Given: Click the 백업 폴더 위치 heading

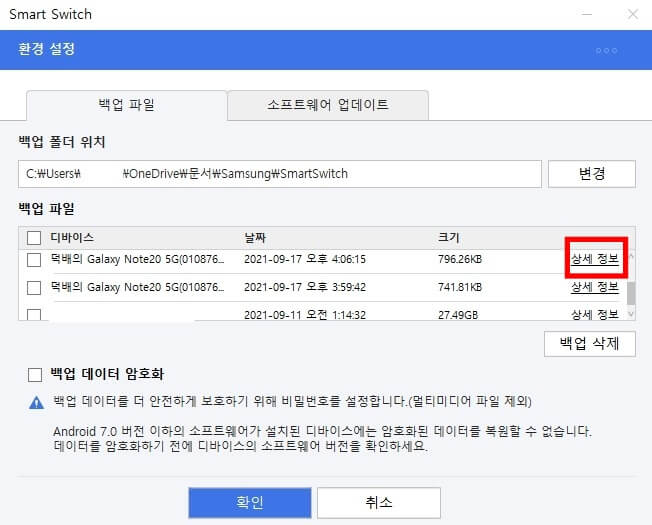Looking at the screenshot, I should (x=62, y=142).
